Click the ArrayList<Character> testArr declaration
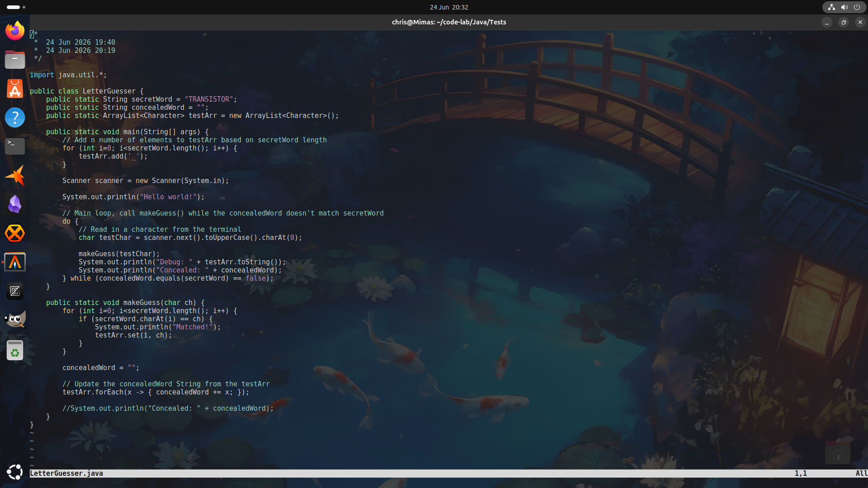This screenshot has width=868, height=488. (192, 116)
